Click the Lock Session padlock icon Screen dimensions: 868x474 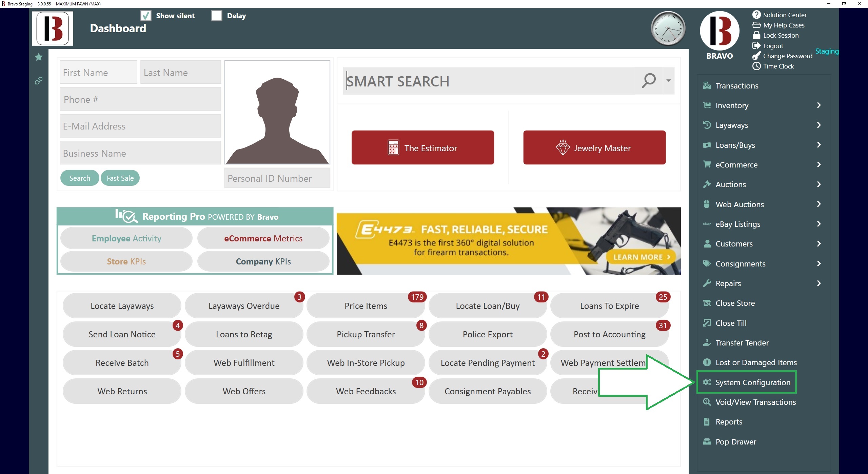coord(756,35)
